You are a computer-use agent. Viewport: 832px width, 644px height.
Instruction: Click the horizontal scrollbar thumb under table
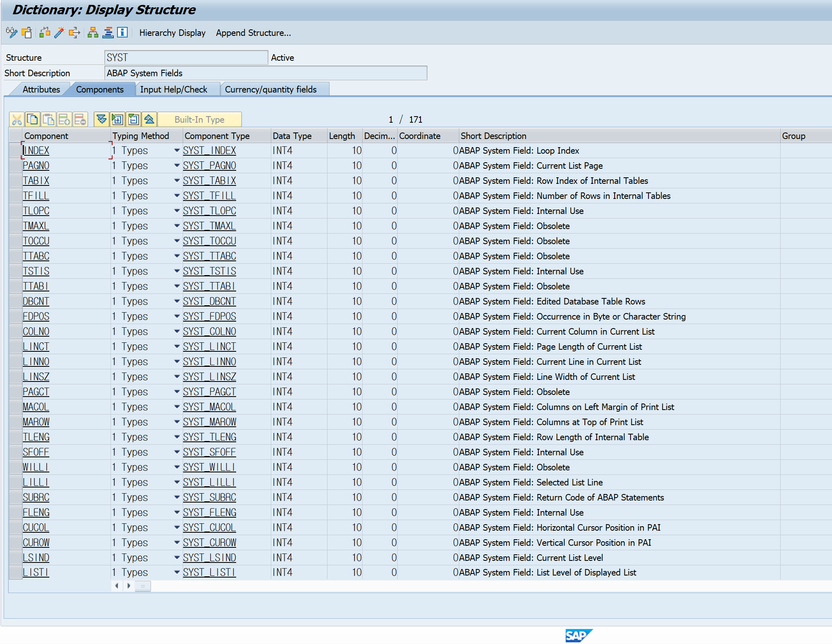coord(143,586)
